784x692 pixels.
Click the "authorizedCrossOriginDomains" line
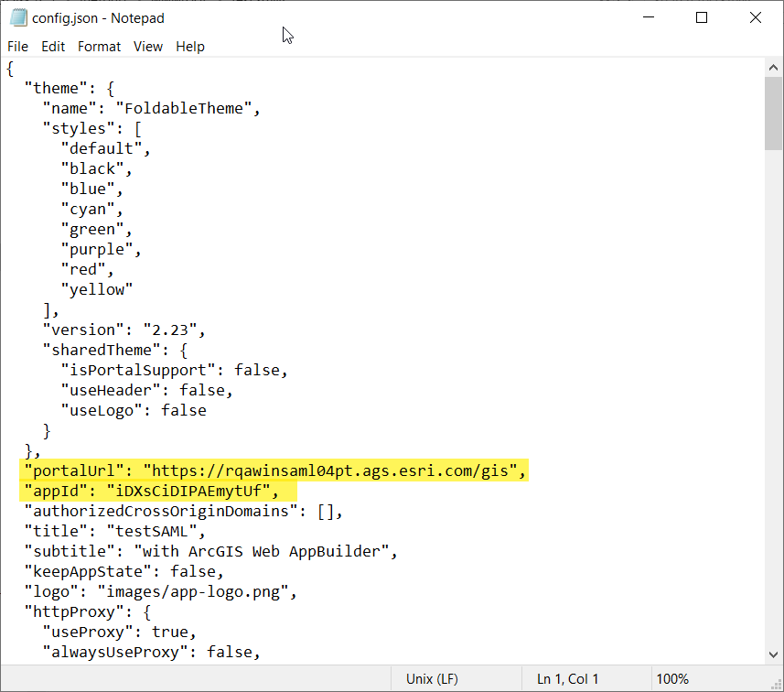tap(184, 512)
